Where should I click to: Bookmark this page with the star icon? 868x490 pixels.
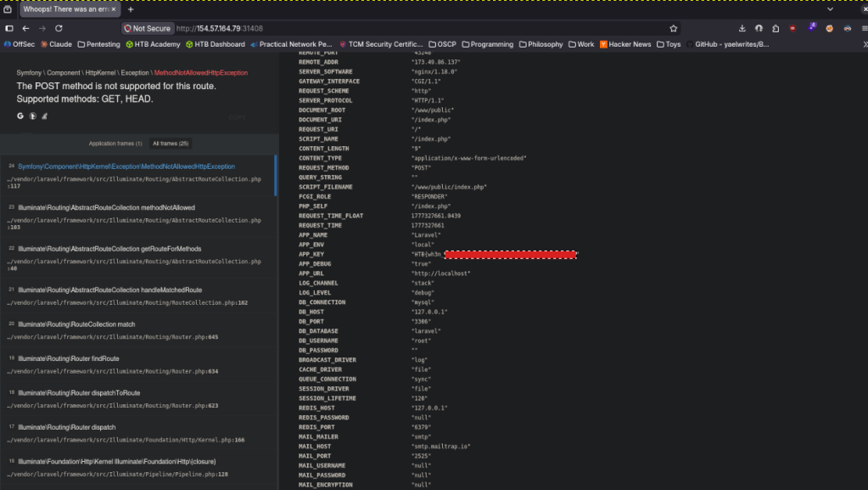(x=673, y=28)
